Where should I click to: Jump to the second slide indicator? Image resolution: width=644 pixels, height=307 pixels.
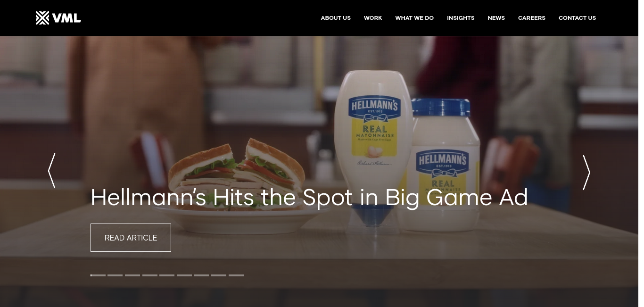click(115, 275)
